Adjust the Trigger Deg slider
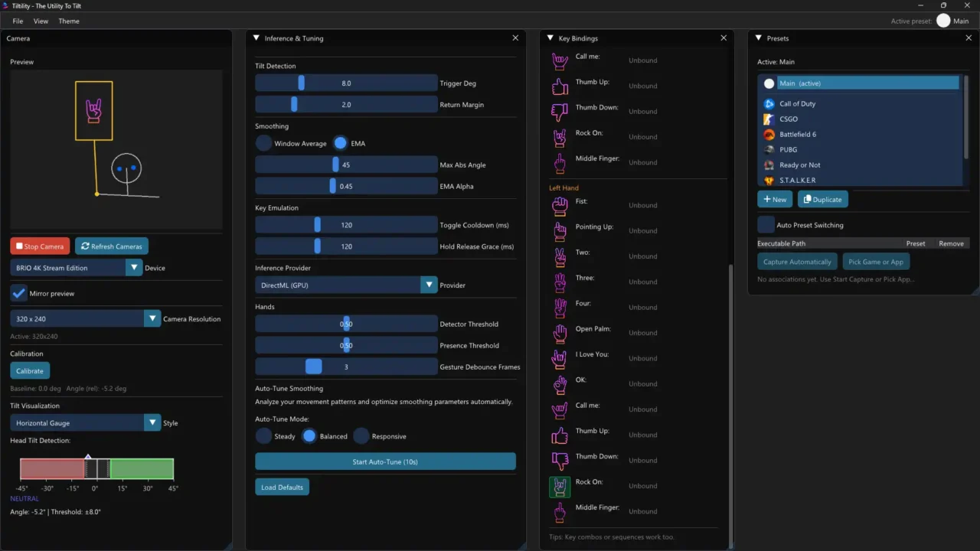This screenshot has height=551, width=980. point(302,83)
